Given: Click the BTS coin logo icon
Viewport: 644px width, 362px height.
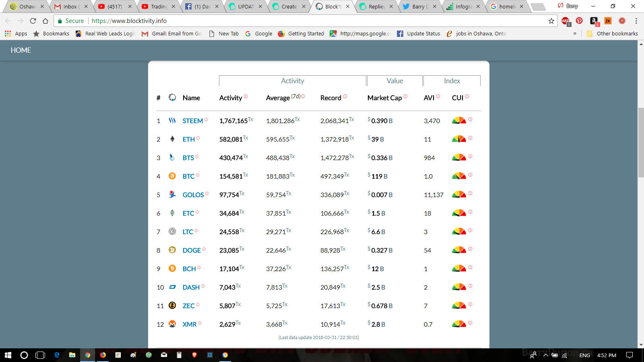Looking at the screenshot, I should pos(172,157).
